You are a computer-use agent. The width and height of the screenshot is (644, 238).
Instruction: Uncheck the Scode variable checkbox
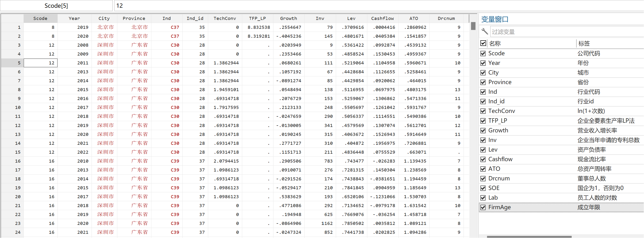pos(483,53)
